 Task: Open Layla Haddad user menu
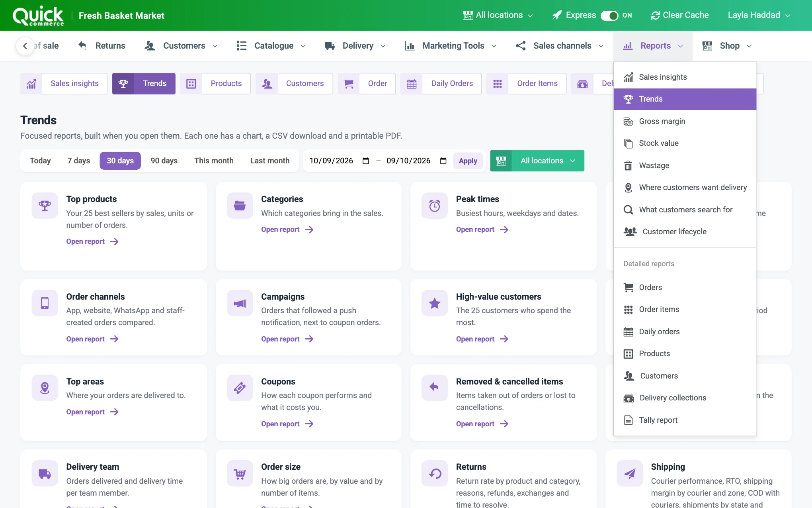pos(759,15)
